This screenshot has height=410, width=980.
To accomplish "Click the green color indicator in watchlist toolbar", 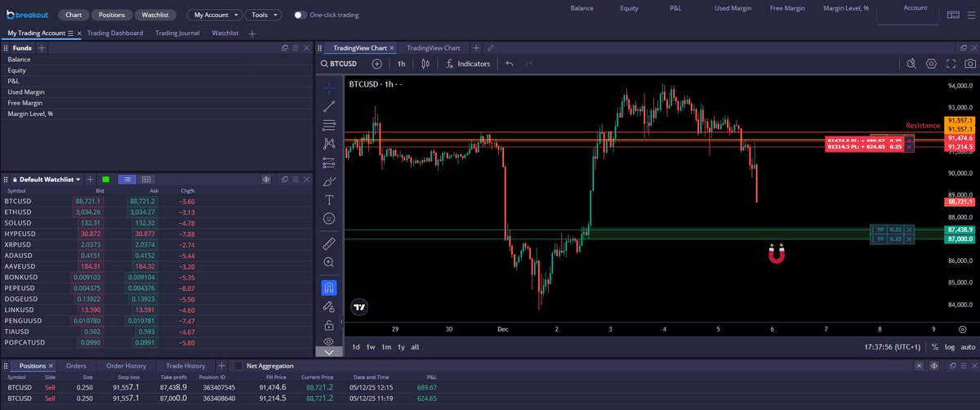I will (105, 179).
